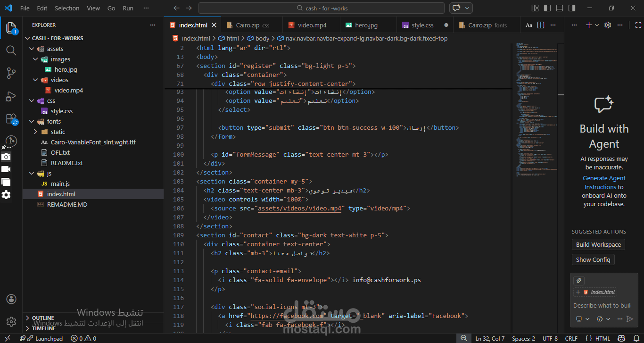
Task: Go back with the left arrow in title bar
Action: tap(176, 8)
